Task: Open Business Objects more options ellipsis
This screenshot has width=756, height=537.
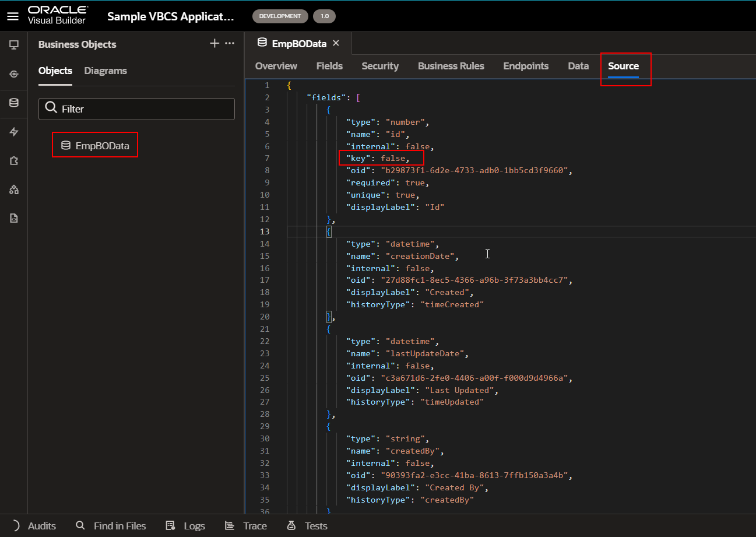Action: 230,44
